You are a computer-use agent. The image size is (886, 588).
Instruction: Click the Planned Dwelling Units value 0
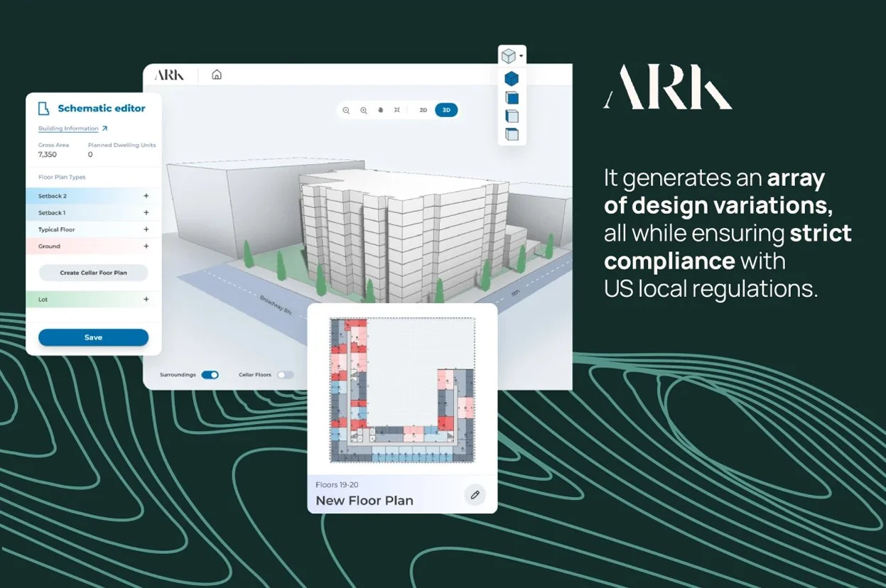click(90, 154)
